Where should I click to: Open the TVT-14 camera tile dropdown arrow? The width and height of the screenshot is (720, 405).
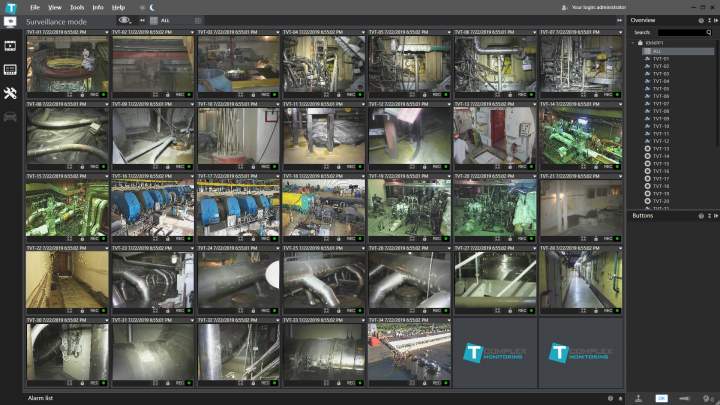(620, 105)
